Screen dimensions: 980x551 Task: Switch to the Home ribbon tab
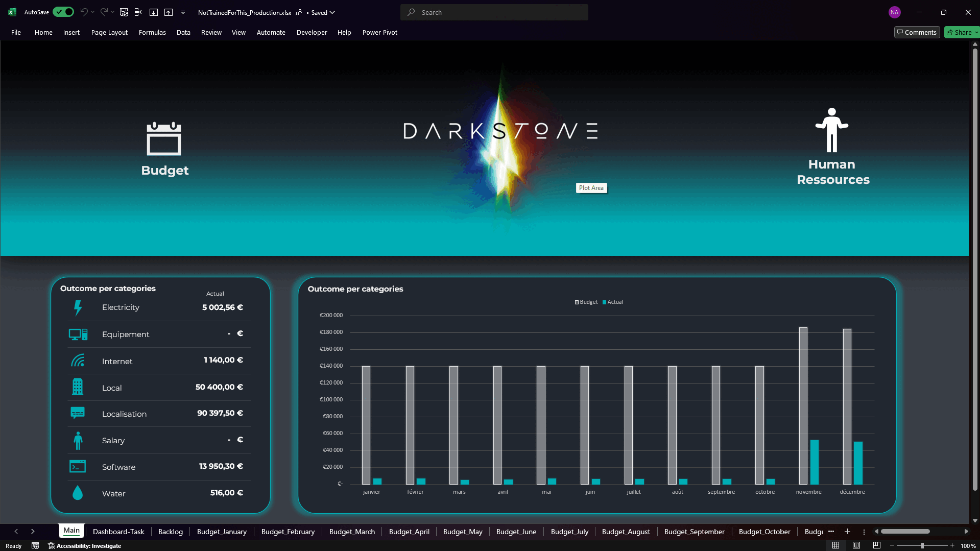tap(43, 32)
